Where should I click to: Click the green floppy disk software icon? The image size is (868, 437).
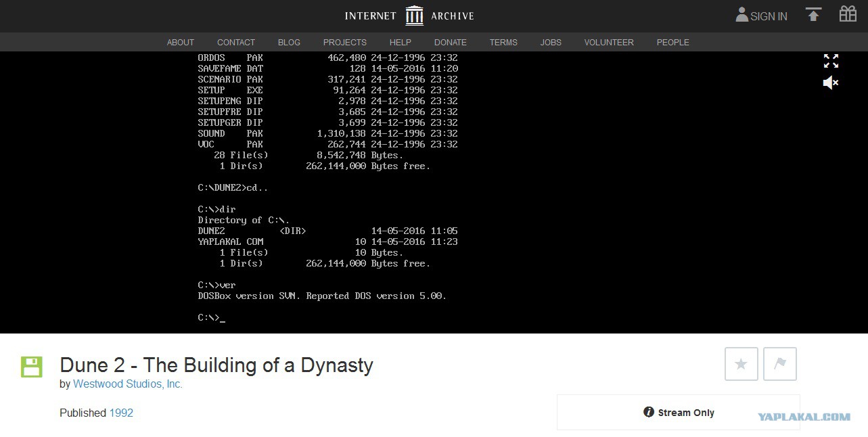(x=31, y=367)
